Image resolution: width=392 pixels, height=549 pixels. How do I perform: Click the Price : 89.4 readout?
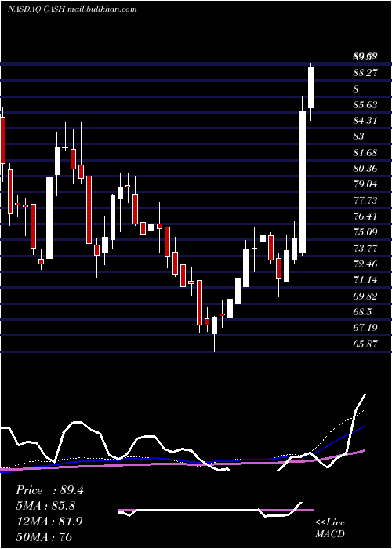click(x=49, y=490)
